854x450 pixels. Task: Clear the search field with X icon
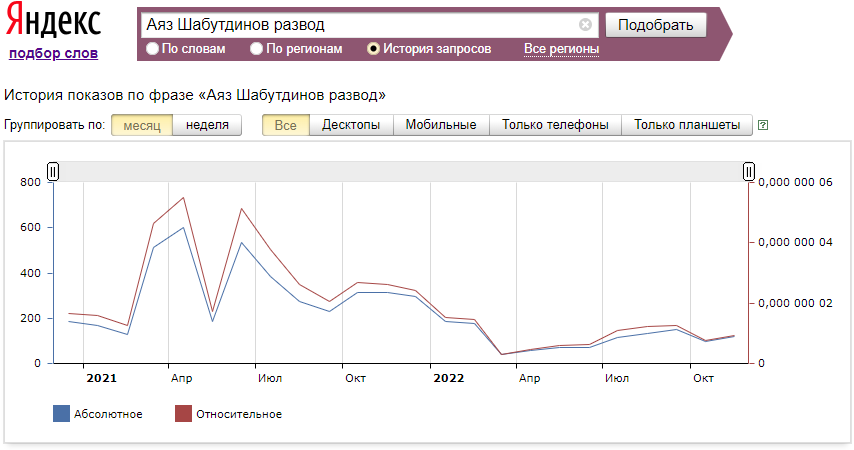click(586, 25)
